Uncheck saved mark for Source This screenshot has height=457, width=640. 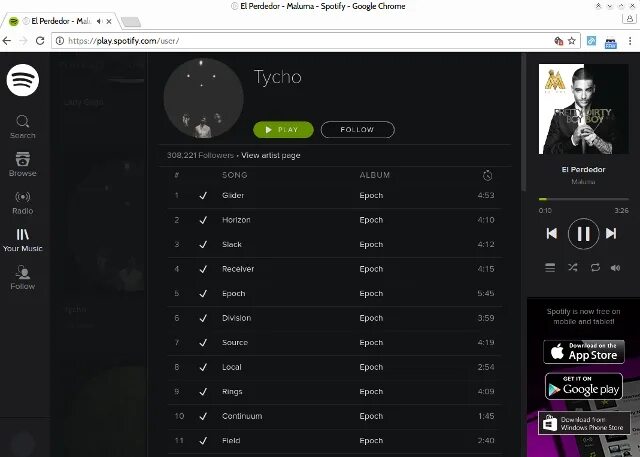[203, 342]
